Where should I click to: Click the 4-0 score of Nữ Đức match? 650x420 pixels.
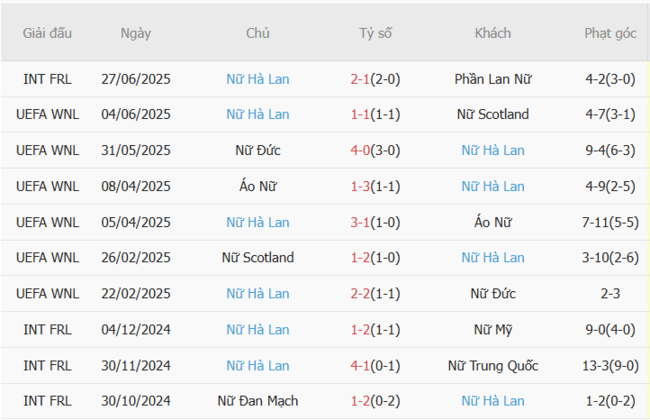tap(364, 150)
